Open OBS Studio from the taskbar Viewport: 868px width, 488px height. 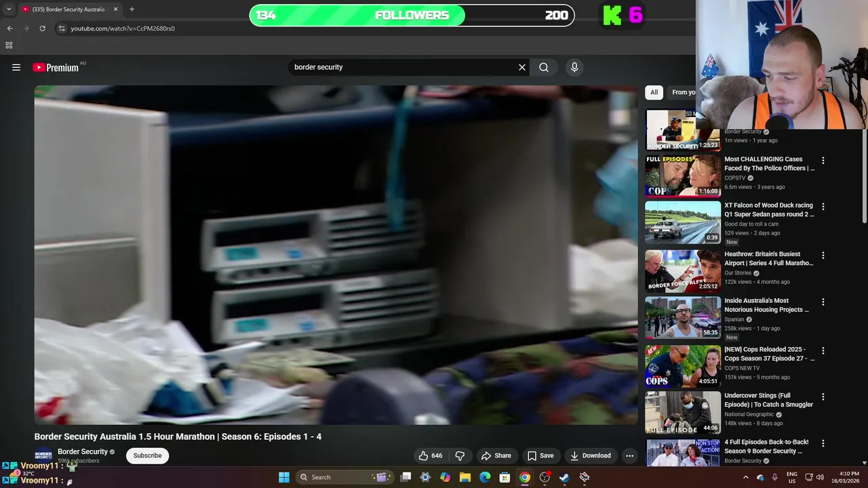(545, 477)
